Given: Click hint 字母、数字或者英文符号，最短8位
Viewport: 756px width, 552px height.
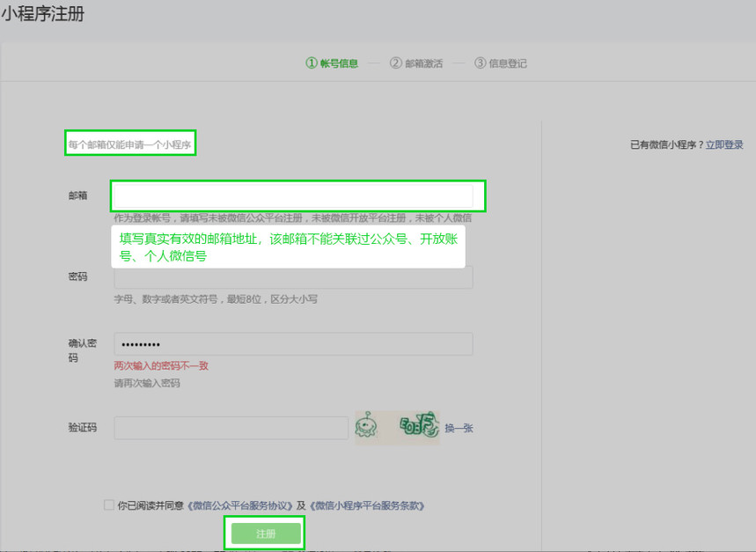Looking at the screenshot, I should [x=216, y=299].
